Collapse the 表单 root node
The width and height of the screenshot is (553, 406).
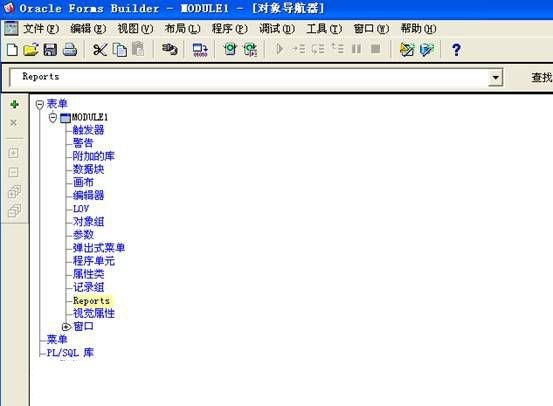pyautogui.click(x=40, y=104)
